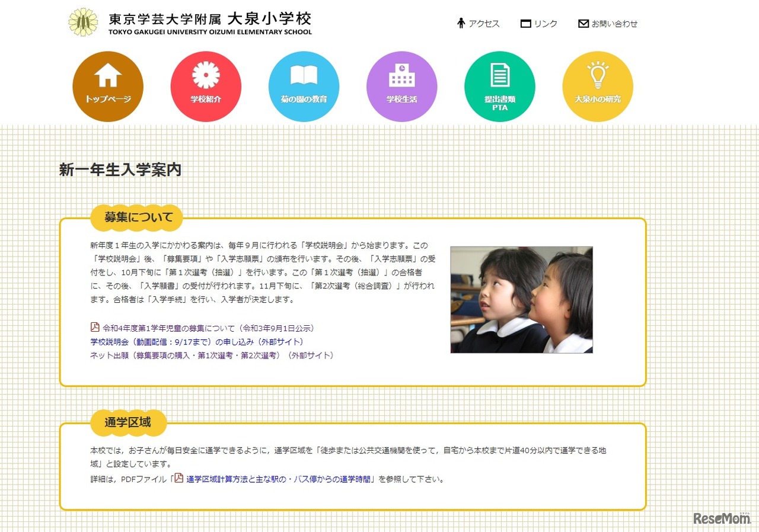This screenshot has width=759, height=532.
Task: Open the PDF icon beside 令和4年度 announcement
Action: (x=94, y=327)
